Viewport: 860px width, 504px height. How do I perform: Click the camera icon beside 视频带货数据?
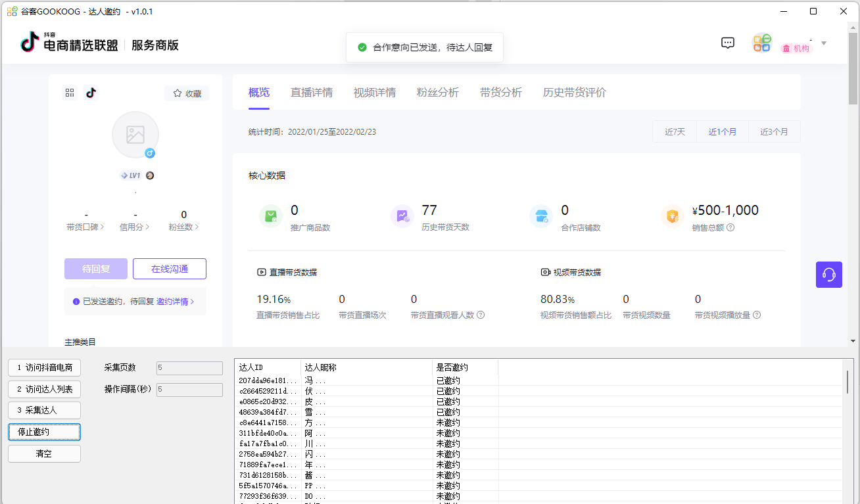[x=545, y=272]
